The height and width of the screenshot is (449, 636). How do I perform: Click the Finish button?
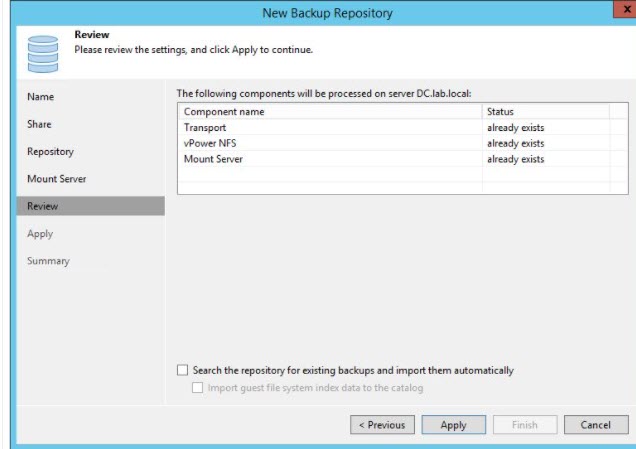pos(525,425)
